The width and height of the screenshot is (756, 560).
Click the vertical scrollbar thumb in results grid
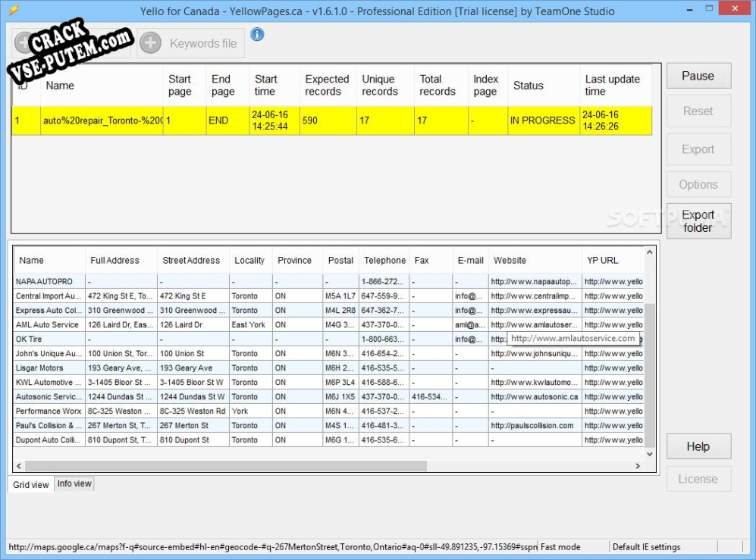tap(649, 375)
